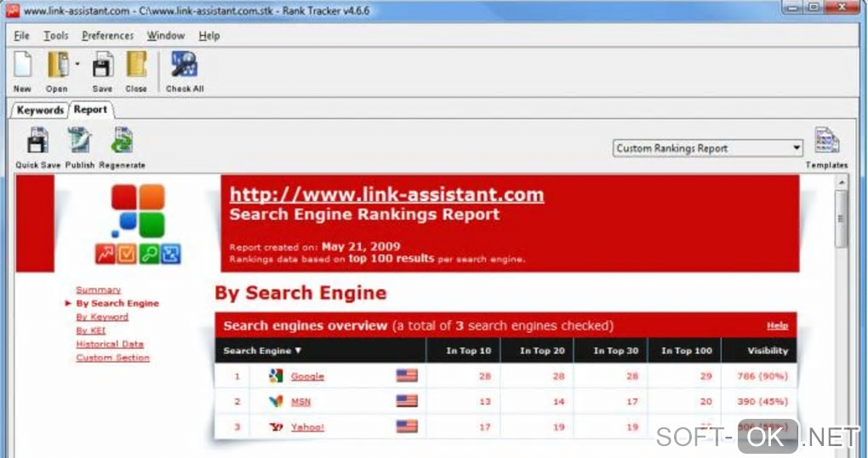The image size is (868, 458).
Task: Click the Help link in overview header
Action: [x=777, y=326]
